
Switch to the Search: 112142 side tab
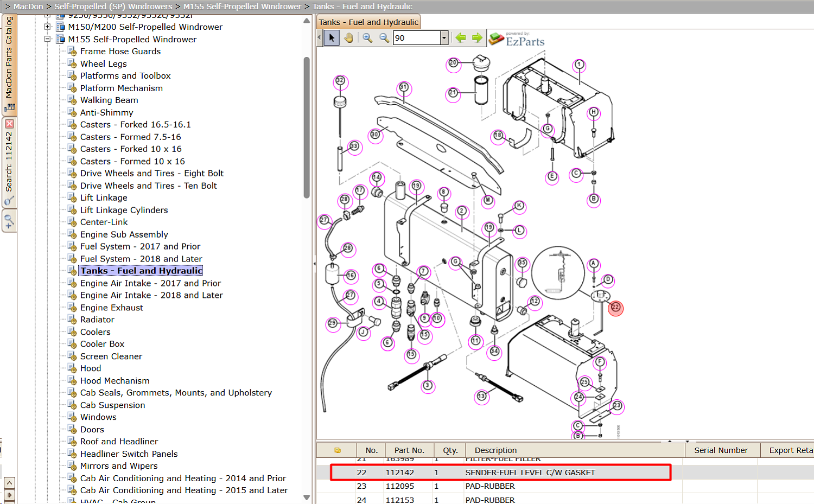coord(9,162)
